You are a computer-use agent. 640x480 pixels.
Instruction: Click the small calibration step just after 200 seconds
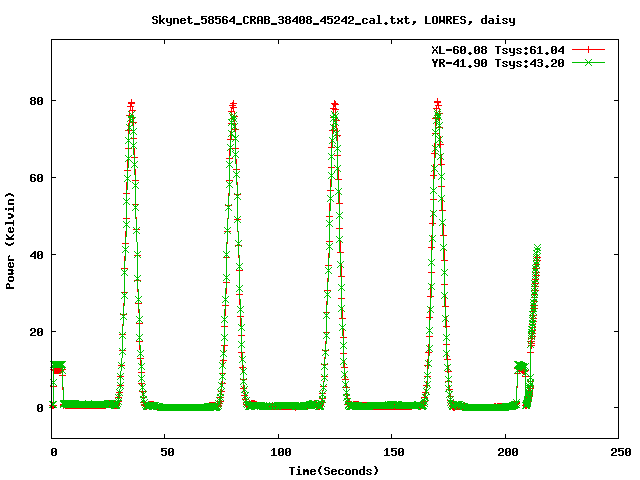point(521,367)
